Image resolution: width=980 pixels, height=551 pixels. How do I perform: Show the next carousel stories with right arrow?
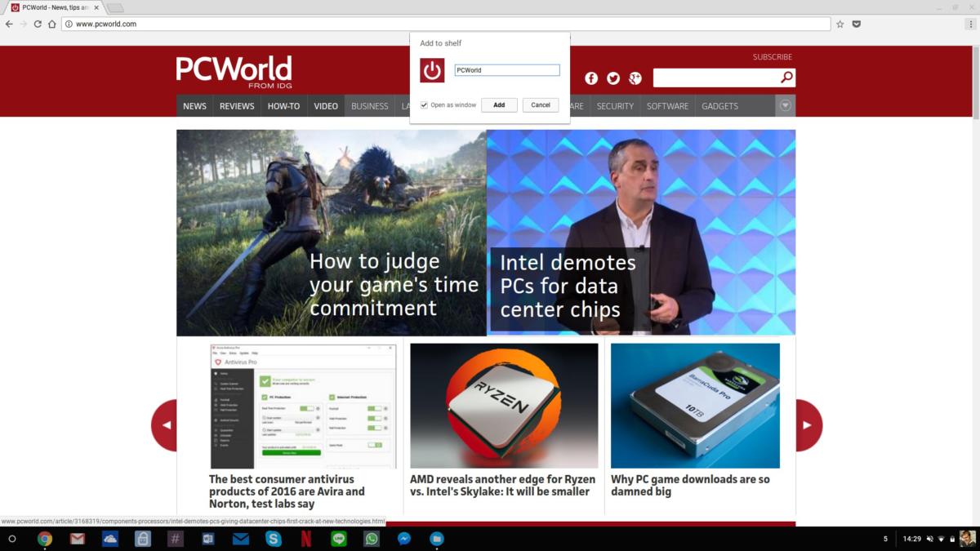point(808,425)
